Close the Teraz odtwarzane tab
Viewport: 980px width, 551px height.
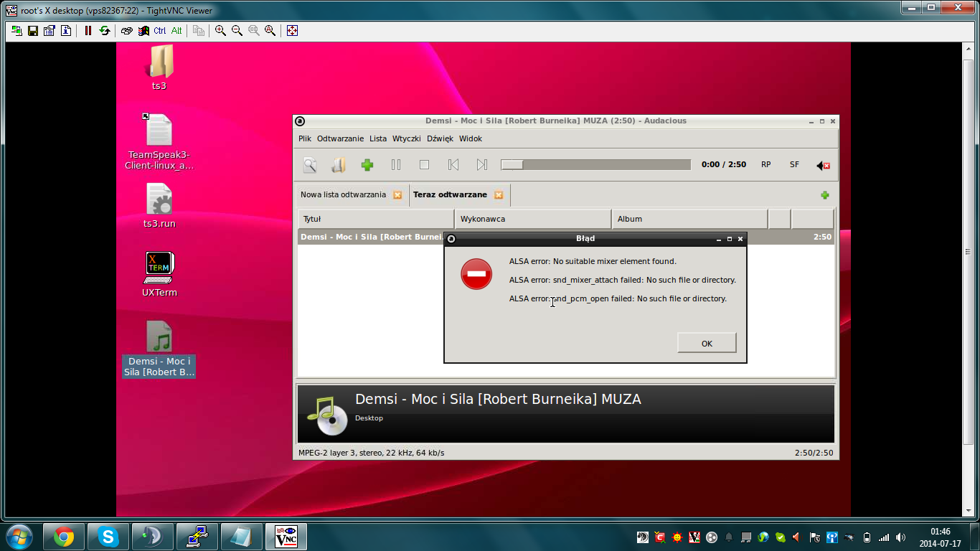point(499,195)
